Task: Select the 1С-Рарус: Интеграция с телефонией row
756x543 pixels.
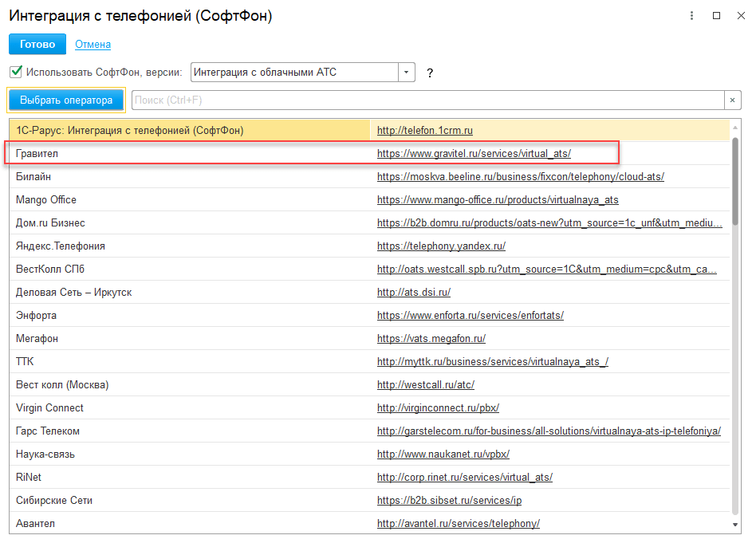Action: click(x=369, y=130)
